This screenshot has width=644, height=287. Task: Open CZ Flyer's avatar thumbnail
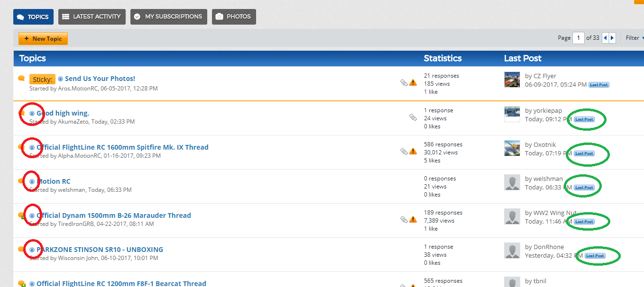(512, 80)
